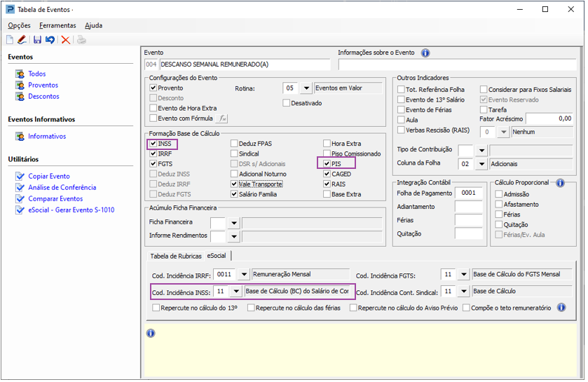Open the Ficha Financeira dropdown
588x382 pixels.
[234, 223]
